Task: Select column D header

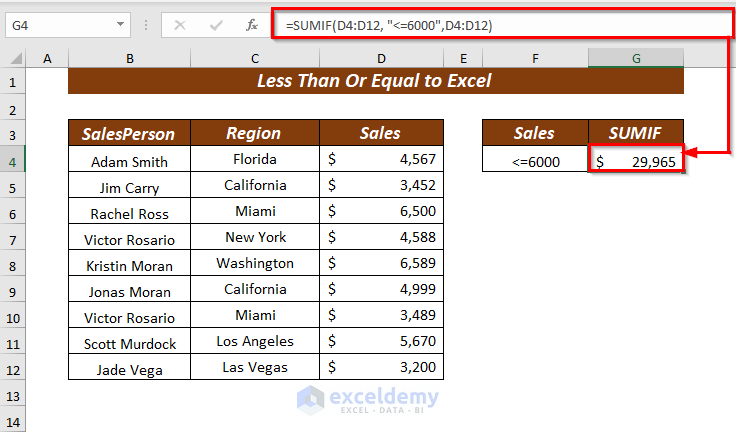Action: [x=381, y=59]
